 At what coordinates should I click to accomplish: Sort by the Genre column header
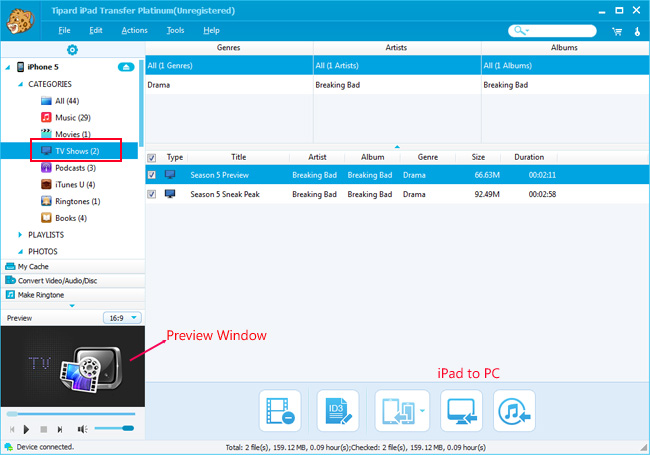click(x=427, y=157)
